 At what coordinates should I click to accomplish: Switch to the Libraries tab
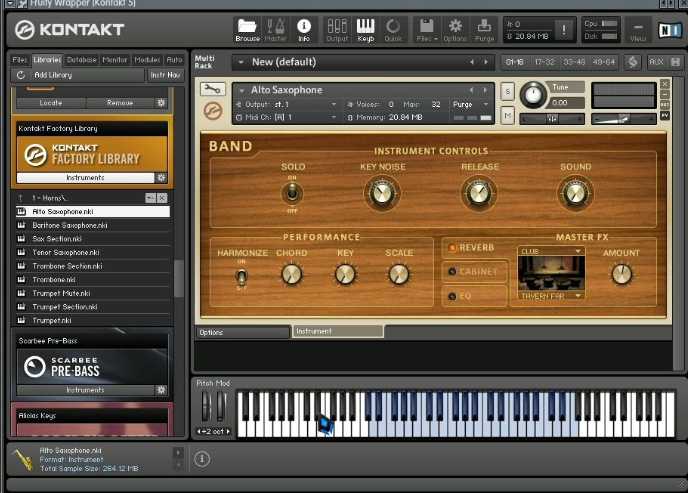coord(47,60)
